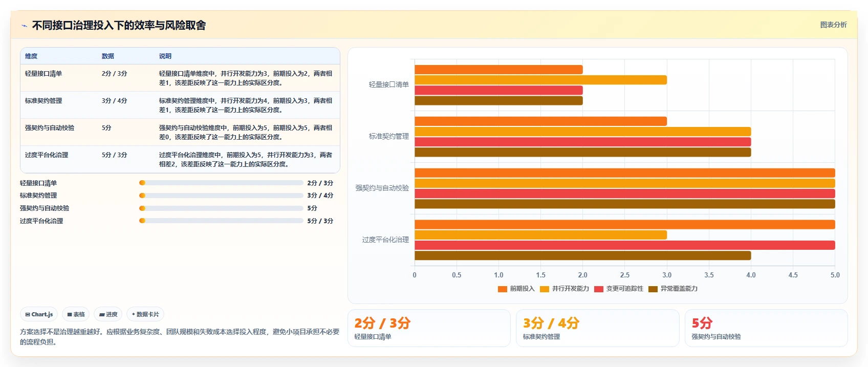Click the 轻量接口清单 progress bar

[x=221, y=183]
